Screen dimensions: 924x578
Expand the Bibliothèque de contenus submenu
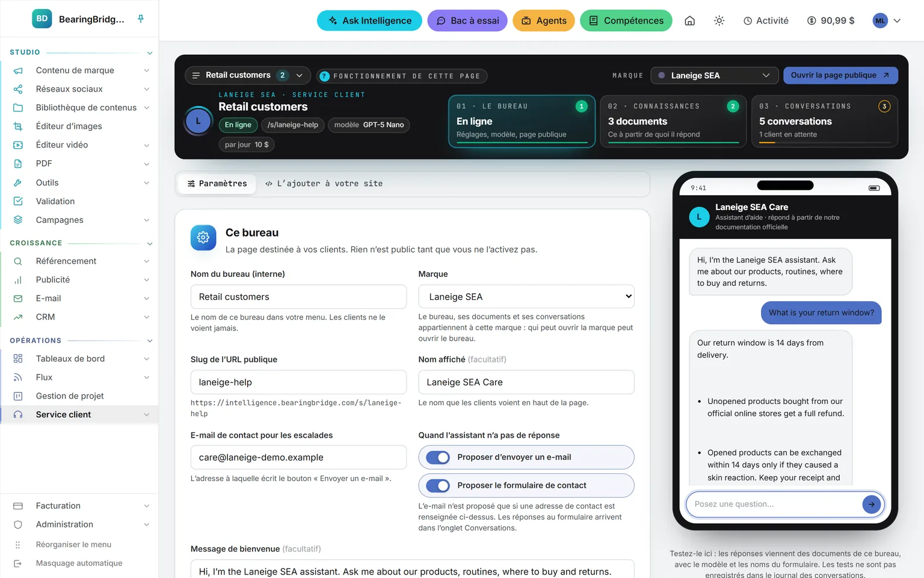tap(146, 108)
